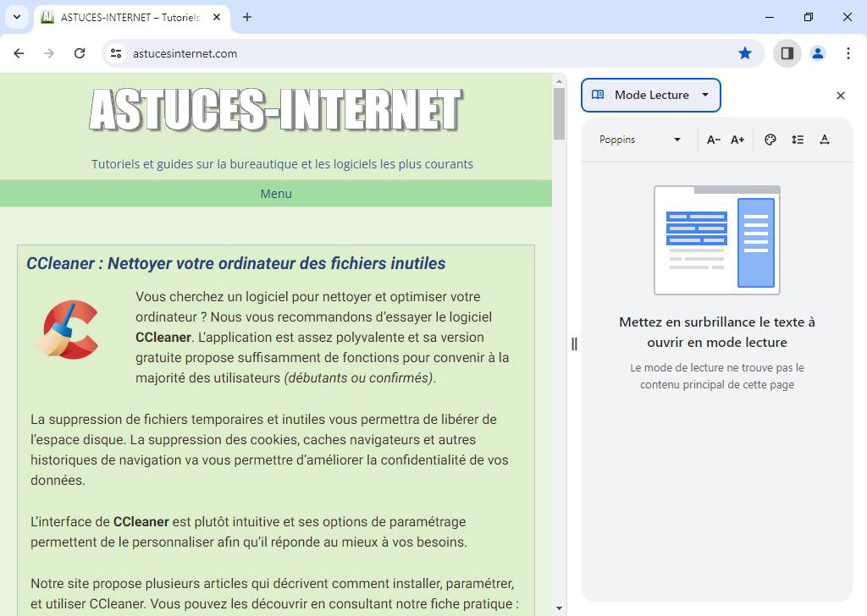Open the Menu bar on the webpage
The image size is (867, 616).
point(276,194)
